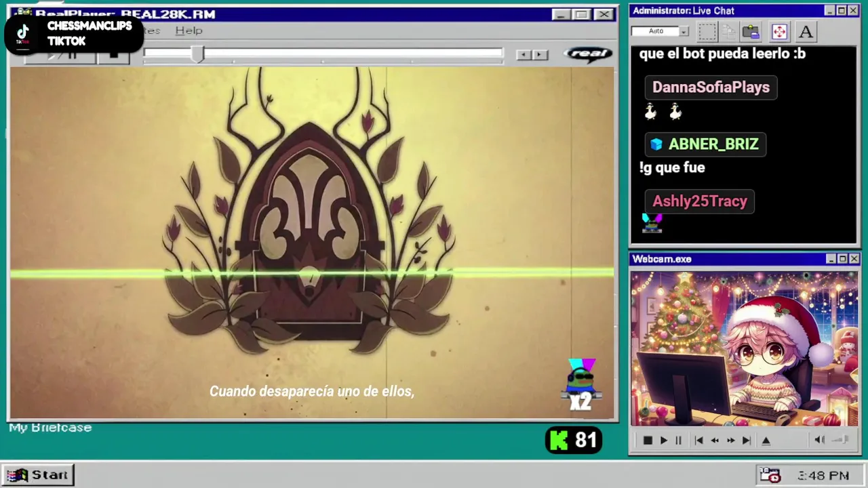The height and width of the screenshot is (488, 868).
Task: Click the eject button in Webcam.exe
Action: pyautogui.click(x=766, y=441)
